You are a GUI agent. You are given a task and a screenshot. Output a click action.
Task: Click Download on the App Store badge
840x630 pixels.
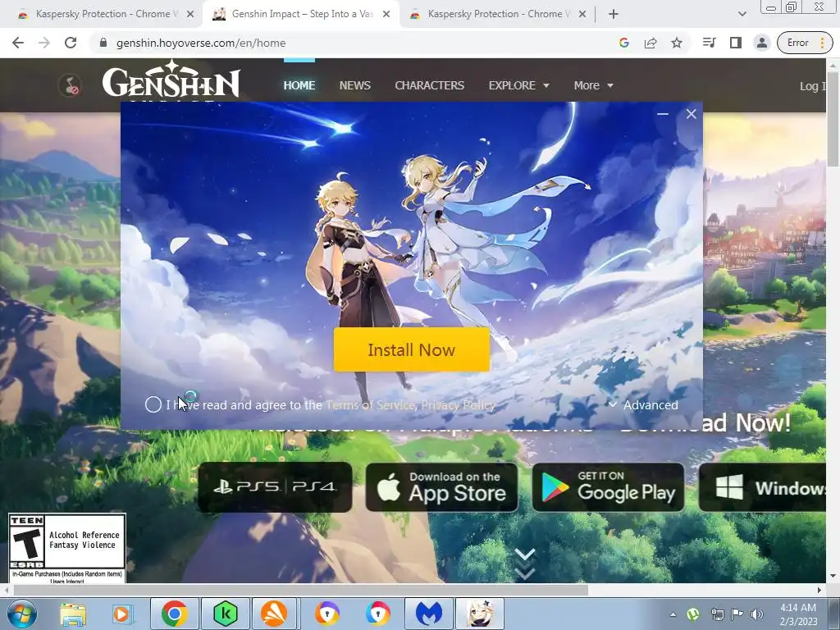coord(442,487)
